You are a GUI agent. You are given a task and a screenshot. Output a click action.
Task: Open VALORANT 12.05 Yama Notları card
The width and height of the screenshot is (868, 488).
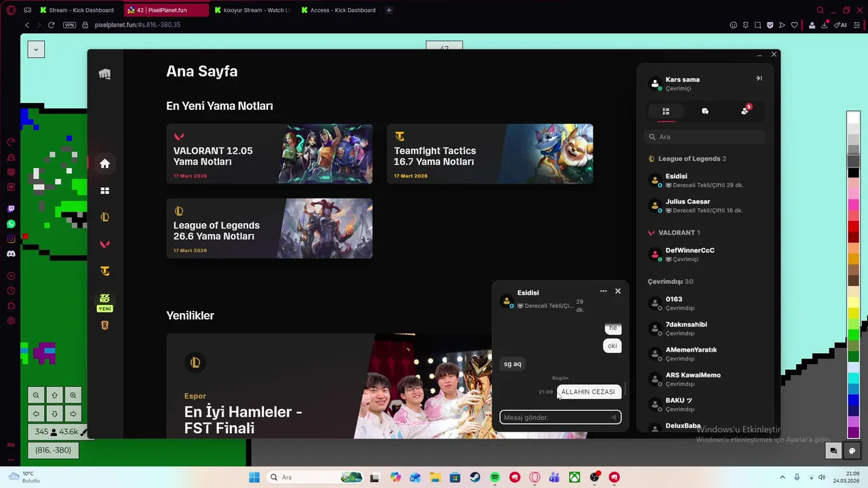point(269,154)
